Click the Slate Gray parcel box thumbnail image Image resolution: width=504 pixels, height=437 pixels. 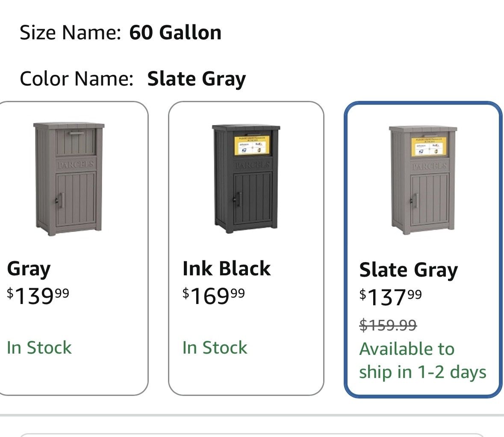click(x=423, y=180)
